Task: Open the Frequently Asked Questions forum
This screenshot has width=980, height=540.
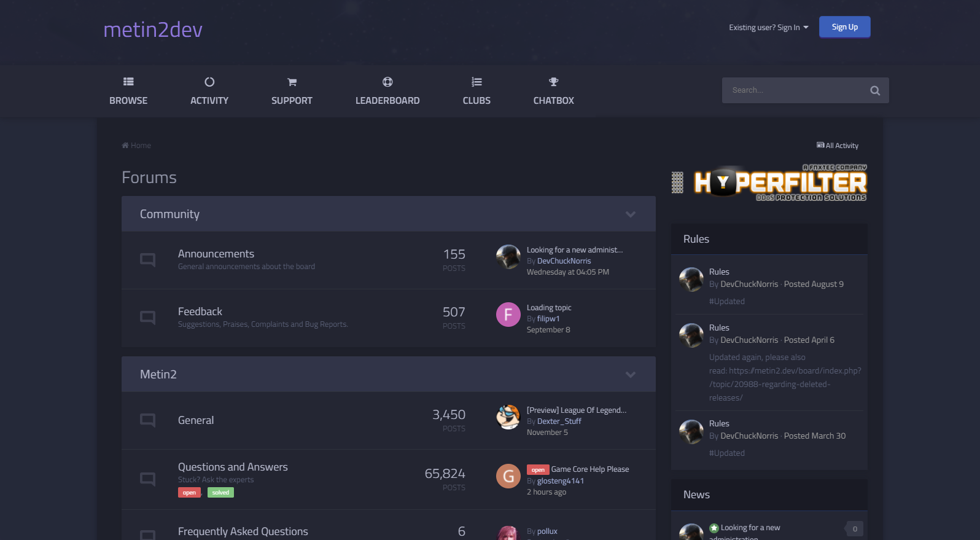Action: click(x=243, y=531)
